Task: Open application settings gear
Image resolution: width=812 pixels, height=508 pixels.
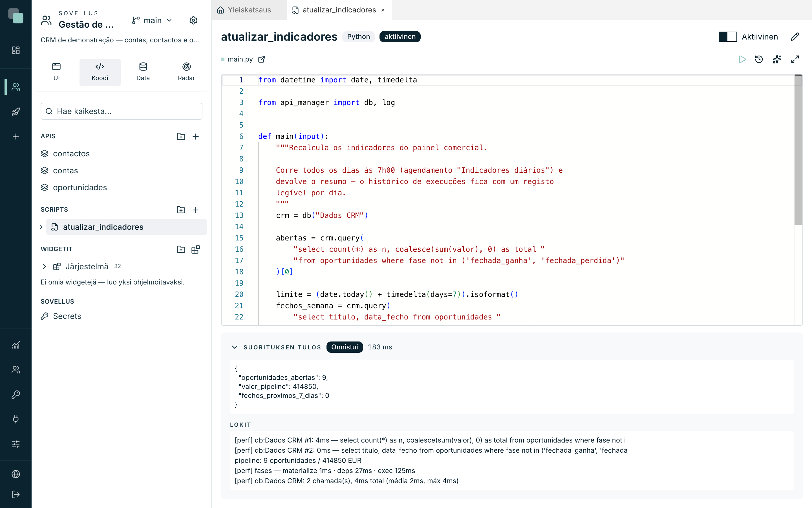Action: 193,21
